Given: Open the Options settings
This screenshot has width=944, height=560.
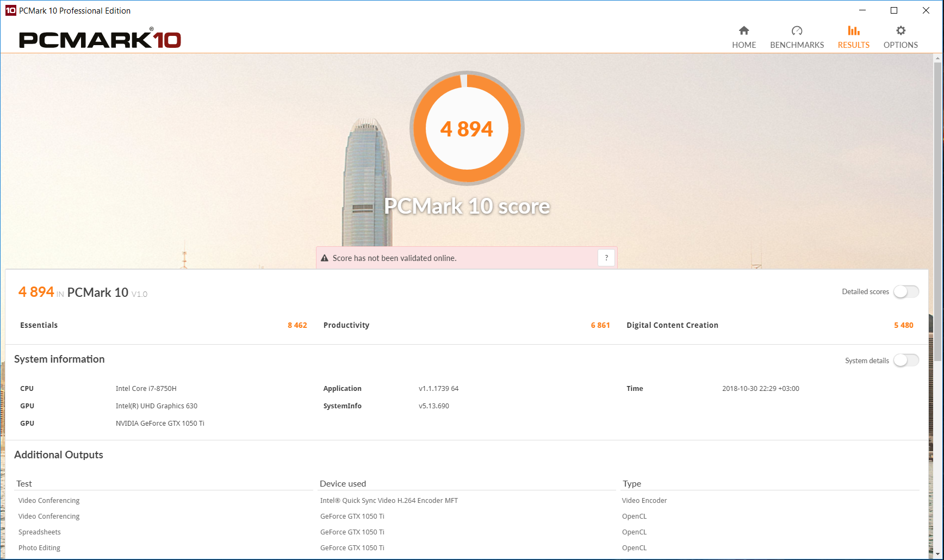Looking at the screenshot, I should tap(900, 36).
